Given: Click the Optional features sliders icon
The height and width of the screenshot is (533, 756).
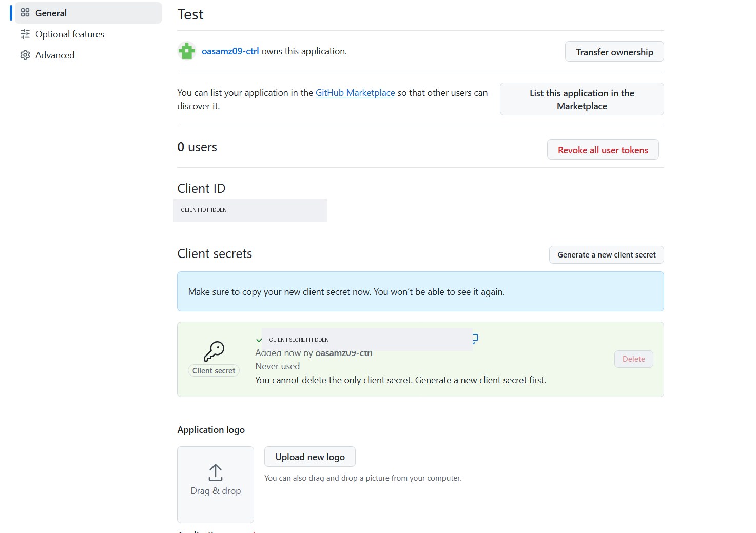Looking at the screenshot, I should 25,34.
